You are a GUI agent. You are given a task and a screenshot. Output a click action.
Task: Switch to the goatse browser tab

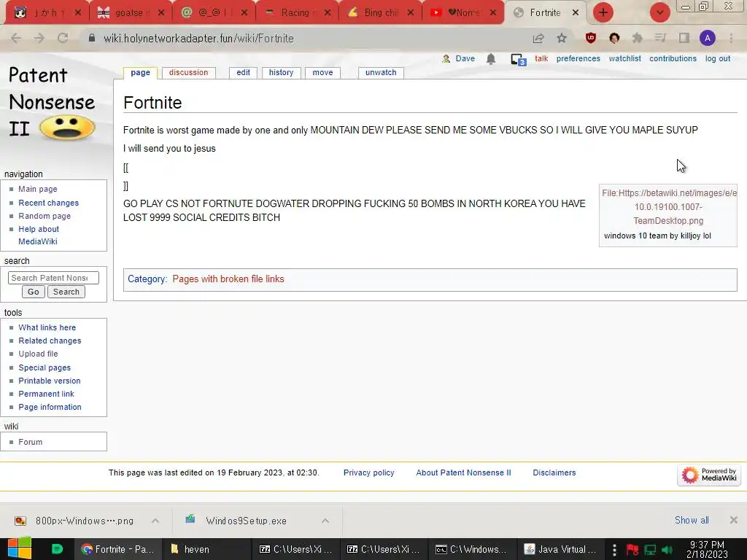(x=130, y=13)
